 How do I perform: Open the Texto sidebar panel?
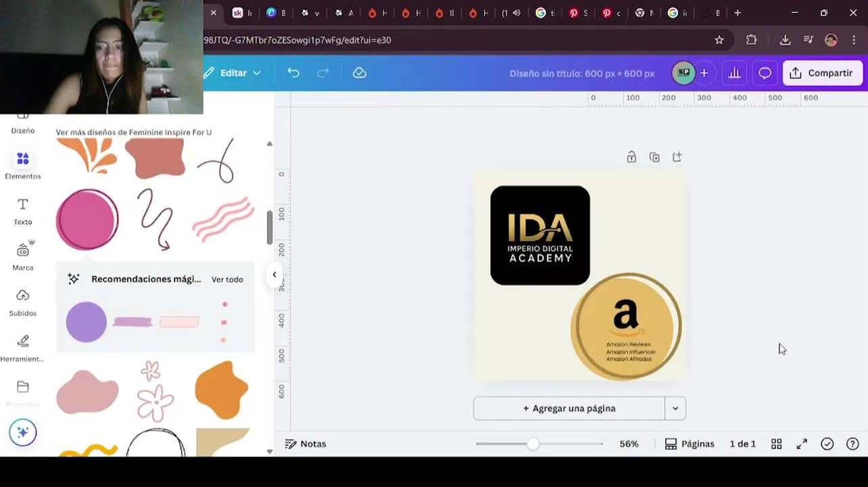click(22, 212)
